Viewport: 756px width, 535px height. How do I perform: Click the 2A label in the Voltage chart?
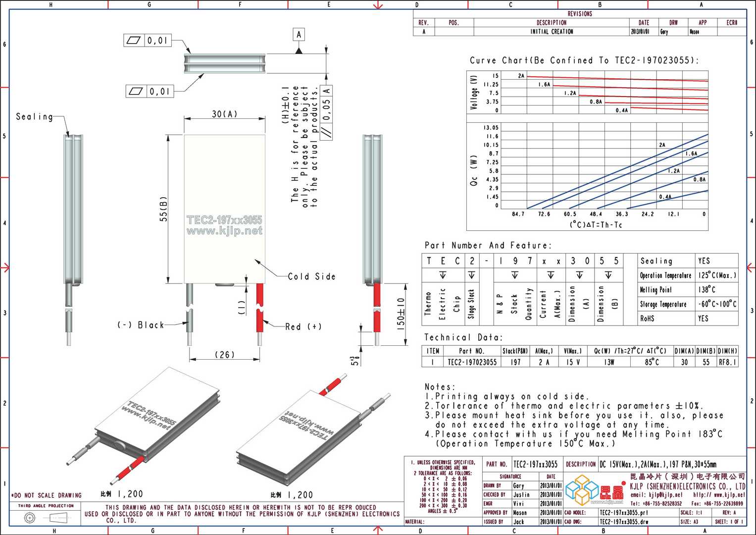[x=521, y=76]
